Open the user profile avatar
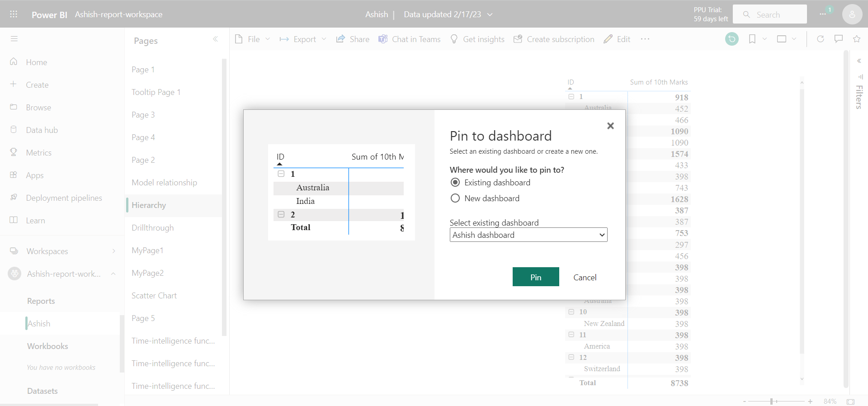This screenshot has width=868, height=406. [852, 14]
